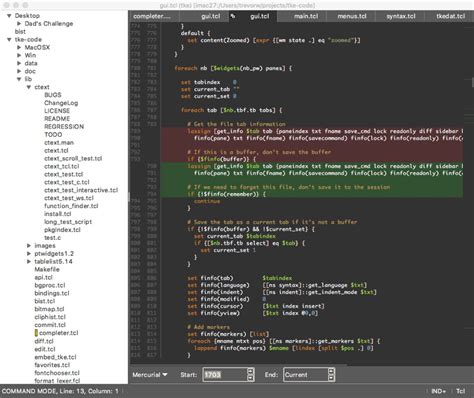Screen dimensions: 474x398
Task: Open the ChangeLog file
Action: point(61,103)
